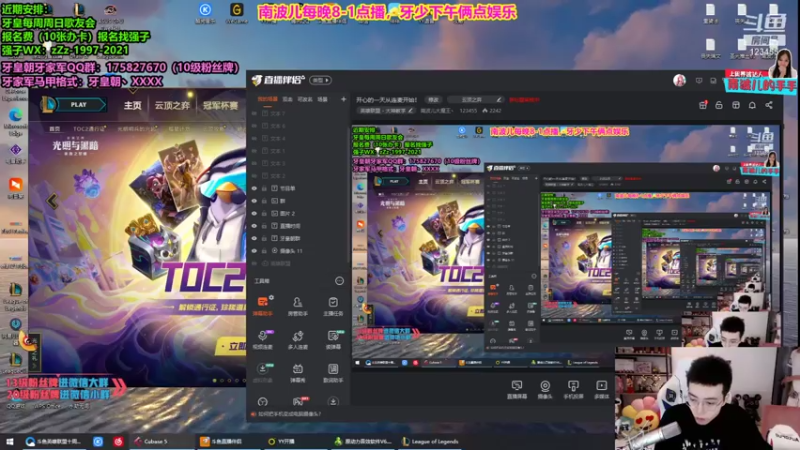
Task: Show the 文本 2 layer
Action: pos(254,176)
